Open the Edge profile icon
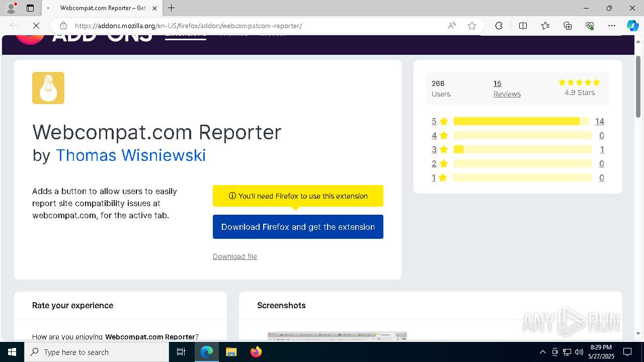 (11, 8)
